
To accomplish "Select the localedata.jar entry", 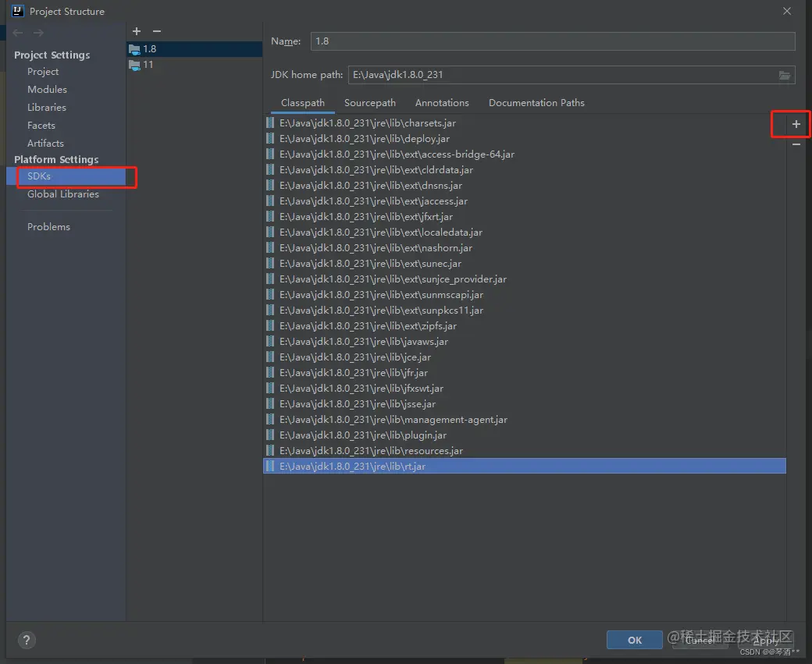I will click(525, 233).
